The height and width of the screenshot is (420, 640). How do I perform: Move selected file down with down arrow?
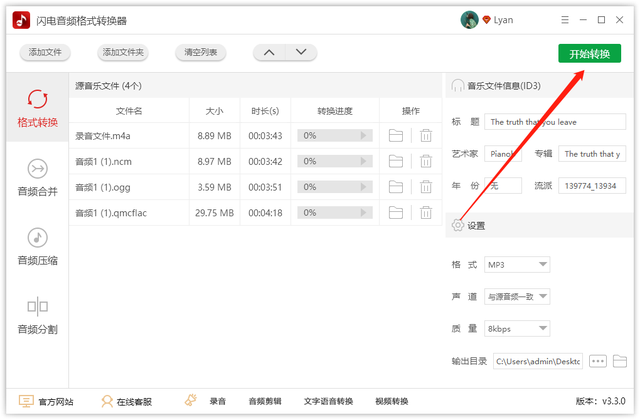tap(301, 52)
